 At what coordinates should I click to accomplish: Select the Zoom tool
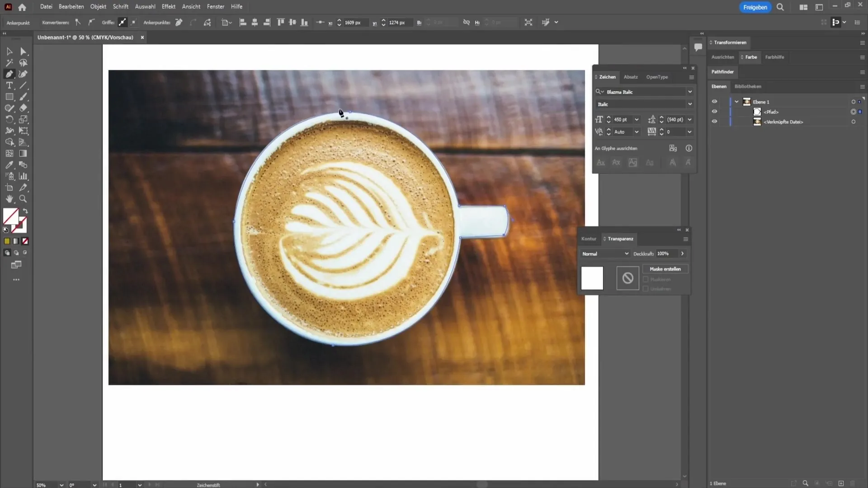24,199
